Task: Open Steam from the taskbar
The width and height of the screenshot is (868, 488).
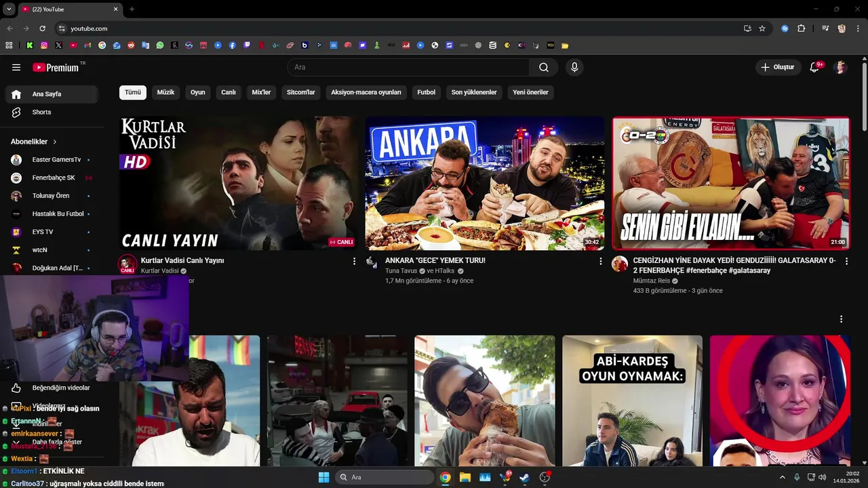Action: (x=525, y=477)
